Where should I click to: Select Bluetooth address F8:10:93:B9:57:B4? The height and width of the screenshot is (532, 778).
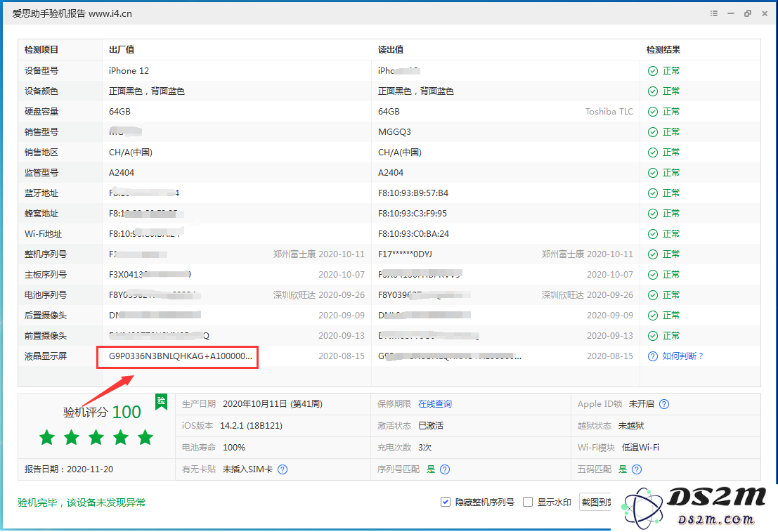pos(413,193)
